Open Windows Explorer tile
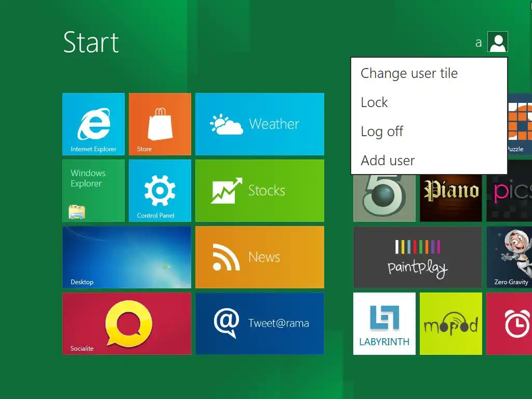 pyautogui.click(x=94, y=190)
